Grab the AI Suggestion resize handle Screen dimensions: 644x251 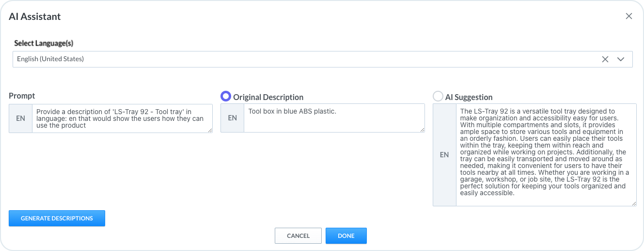(634, 203)
